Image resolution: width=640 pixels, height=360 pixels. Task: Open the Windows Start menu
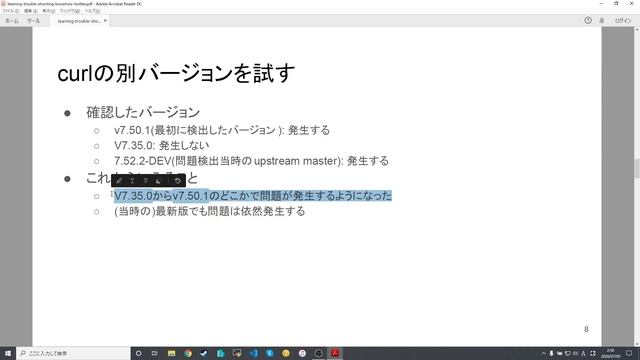tap(8, 353)
